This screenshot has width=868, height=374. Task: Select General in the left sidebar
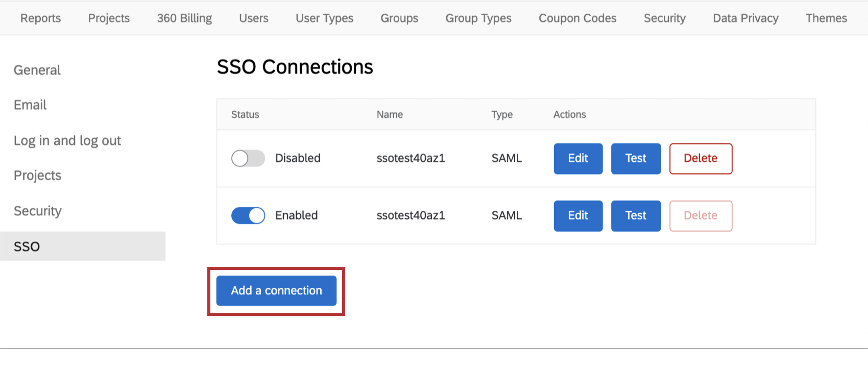click(37, 70)
